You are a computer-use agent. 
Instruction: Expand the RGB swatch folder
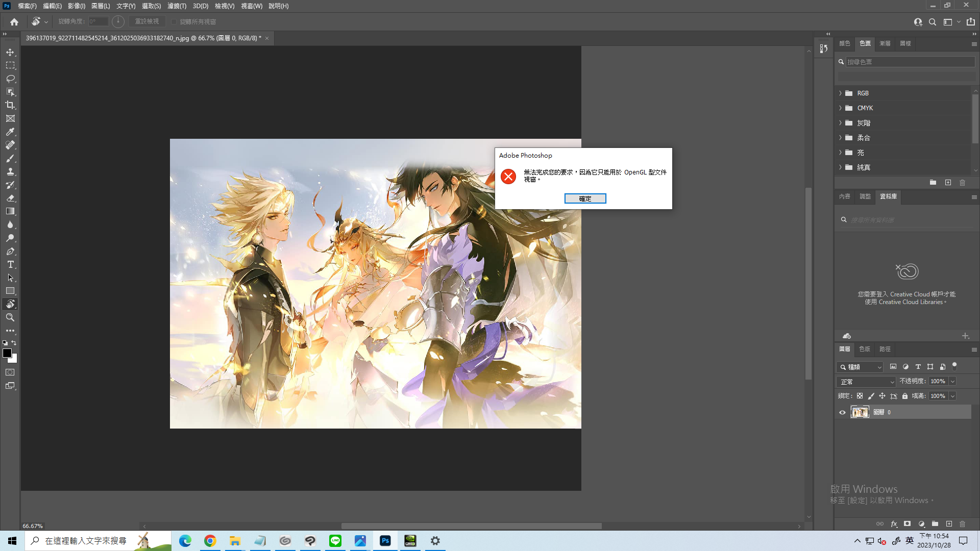840,93
